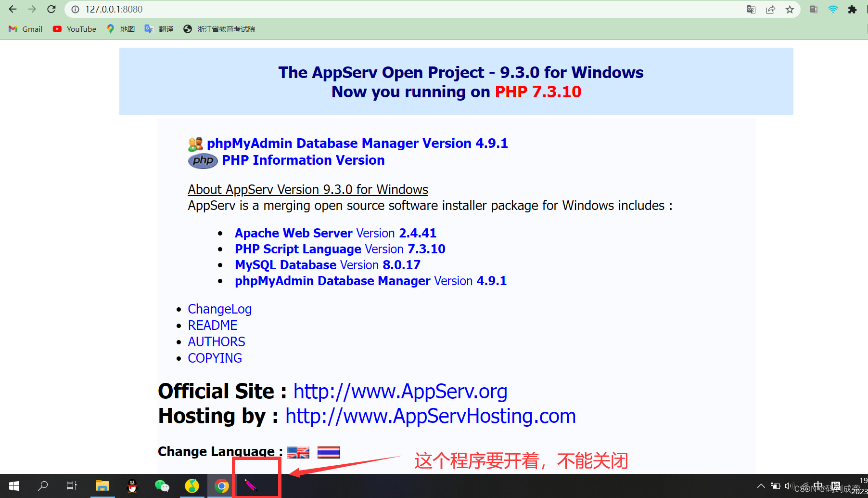Viewport: 868px width, 498px height.
Task: Open the Extensions puzzle menu
Action: click(x=852, y=9)
